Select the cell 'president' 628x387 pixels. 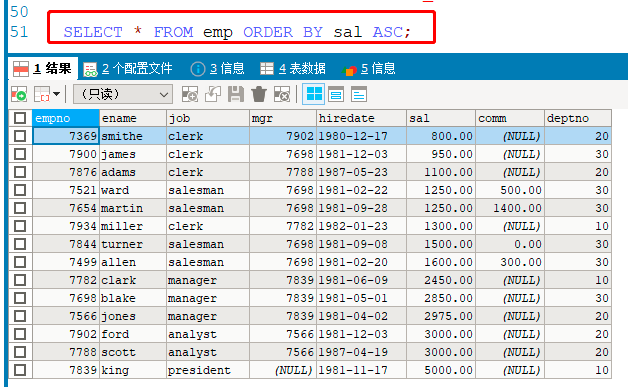207,370
